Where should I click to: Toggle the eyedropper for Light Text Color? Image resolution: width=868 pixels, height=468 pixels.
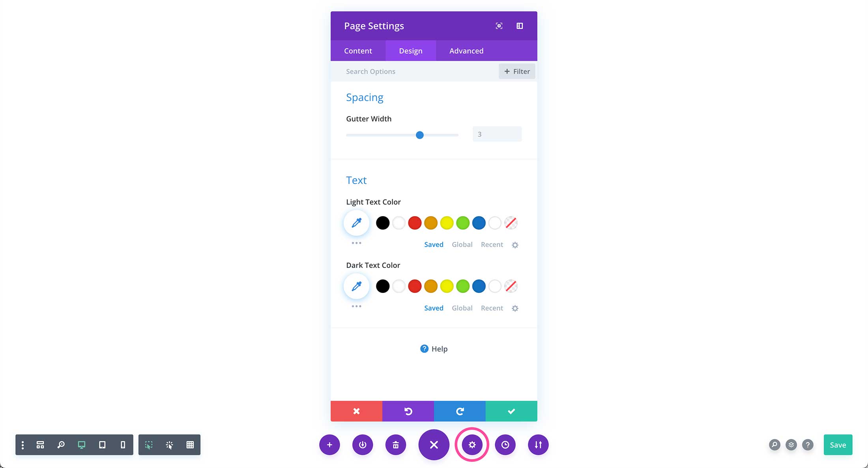point(356,223)
